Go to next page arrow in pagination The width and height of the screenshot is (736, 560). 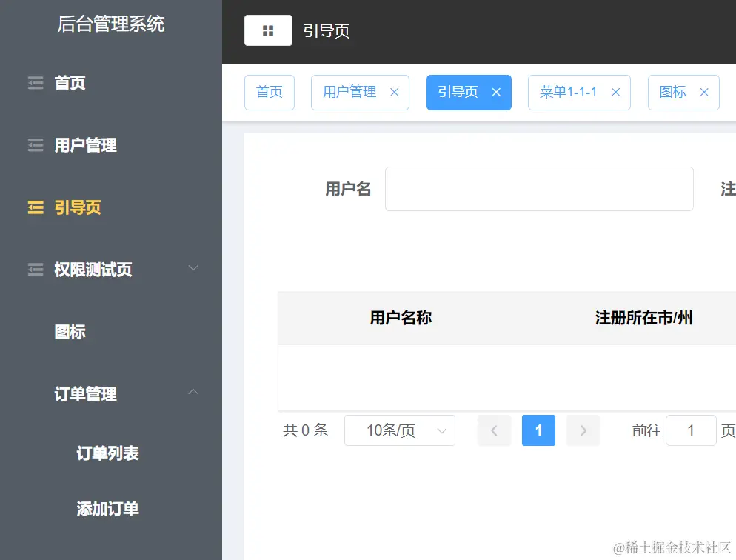[583, 430]
